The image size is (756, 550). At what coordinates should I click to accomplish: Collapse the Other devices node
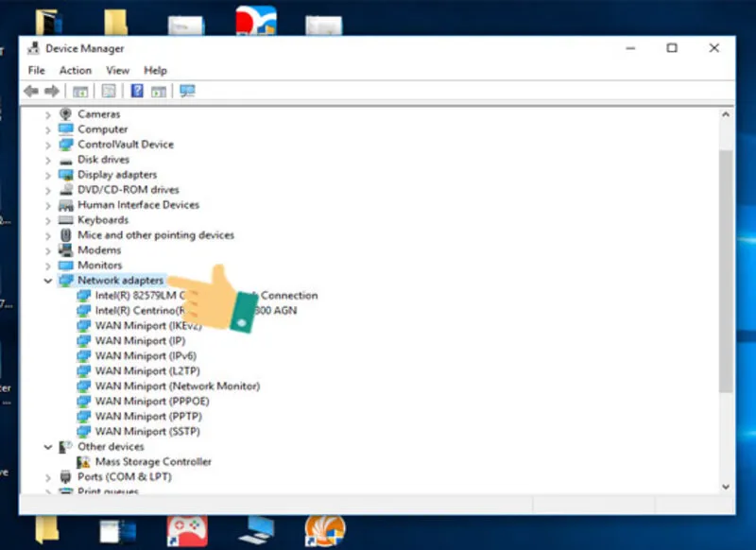click(48, 447)
